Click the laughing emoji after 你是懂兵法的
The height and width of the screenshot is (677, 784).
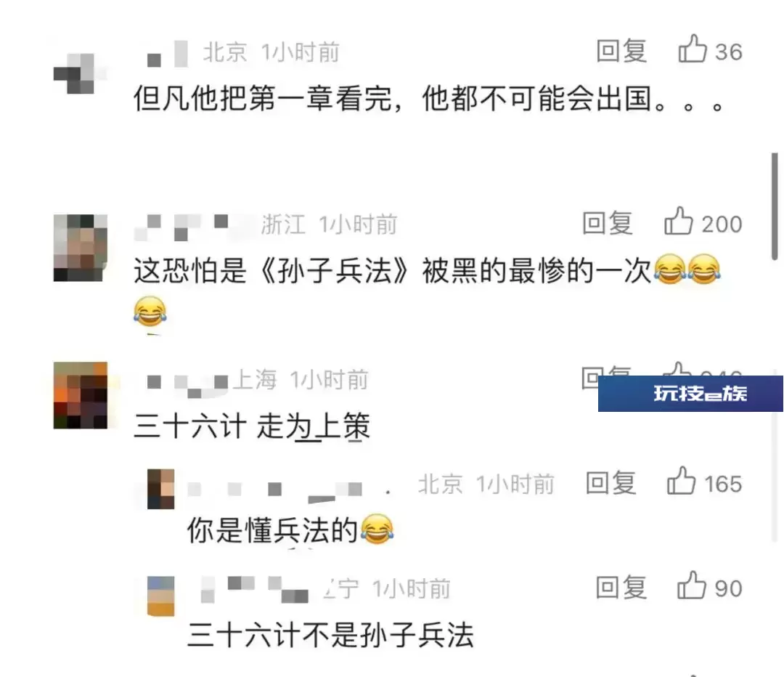pos(377,529)
